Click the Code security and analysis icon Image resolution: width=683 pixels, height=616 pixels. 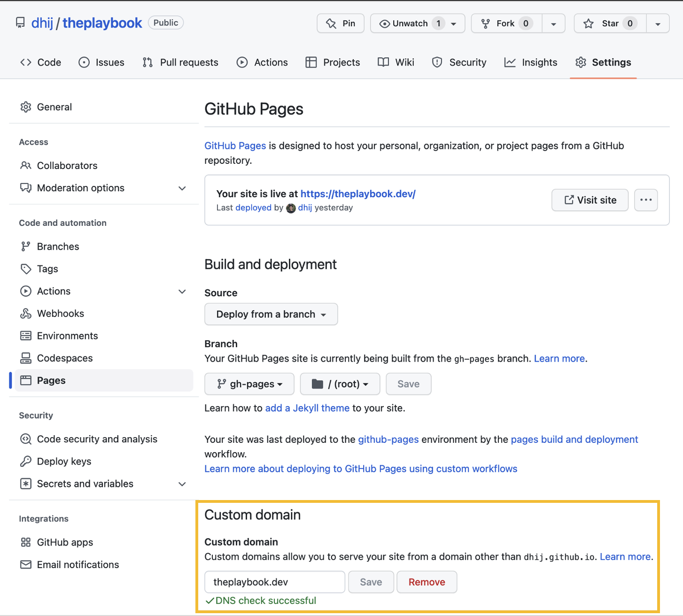26,439
